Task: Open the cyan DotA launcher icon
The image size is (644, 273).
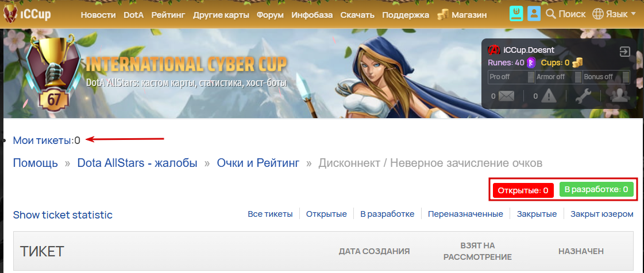Action: [x=516, y=14]
